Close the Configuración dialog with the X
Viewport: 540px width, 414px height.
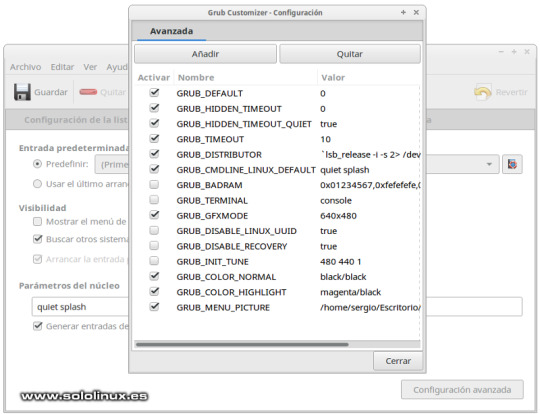416,12
